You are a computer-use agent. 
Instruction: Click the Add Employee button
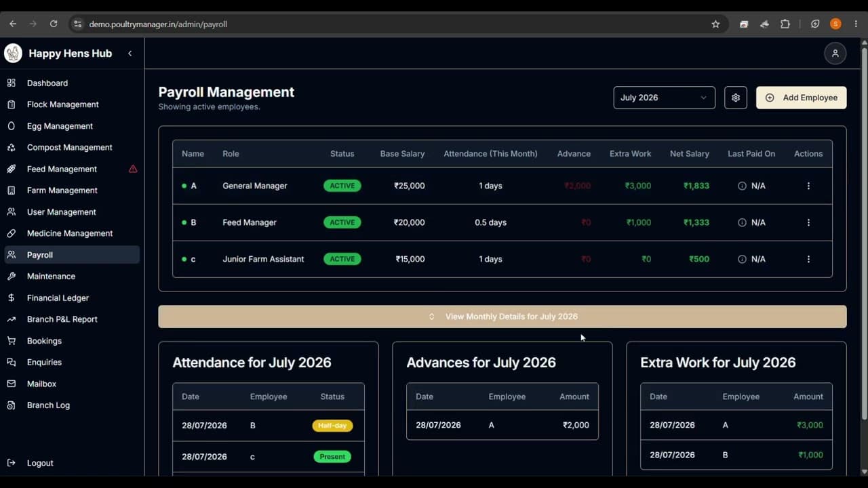(801, 98)
